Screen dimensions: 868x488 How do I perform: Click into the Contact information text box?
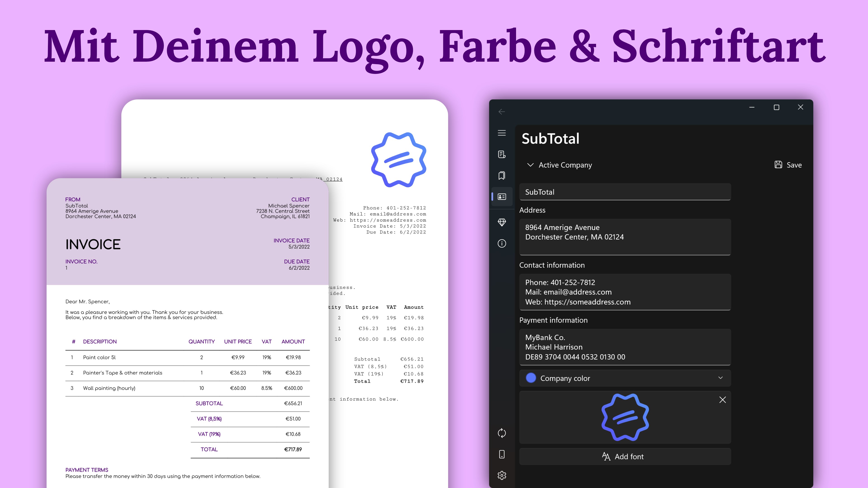pos(625,292)
